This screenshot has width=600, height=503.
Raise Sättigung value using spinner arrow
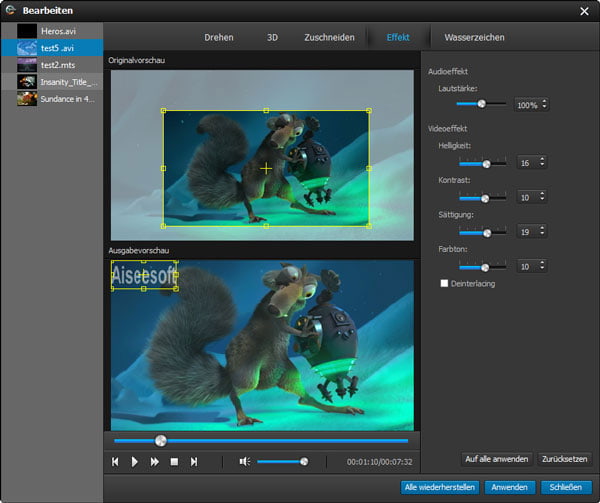pyautogui.click(x=542, y=228)
